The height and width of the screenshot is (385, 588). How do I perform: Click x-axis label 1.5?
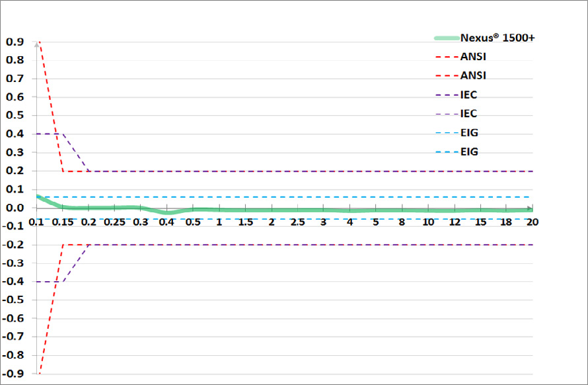pos(246,222)
